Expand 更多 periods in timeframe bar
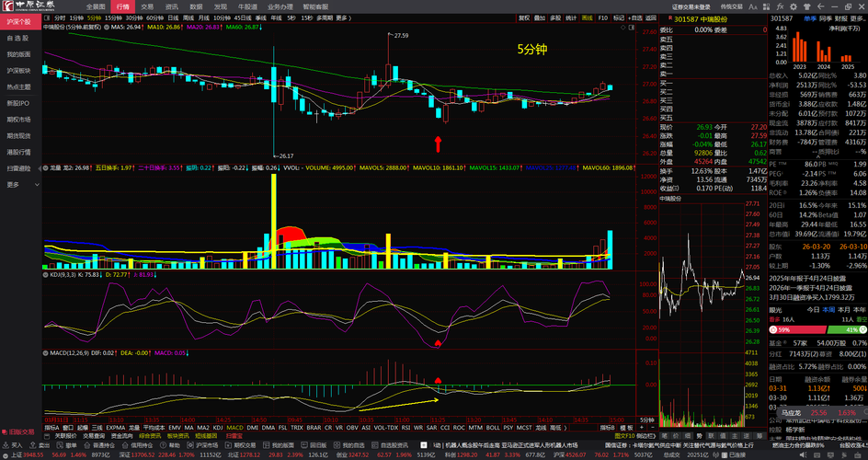Screen dimensions: 868x460 (343, 17)
